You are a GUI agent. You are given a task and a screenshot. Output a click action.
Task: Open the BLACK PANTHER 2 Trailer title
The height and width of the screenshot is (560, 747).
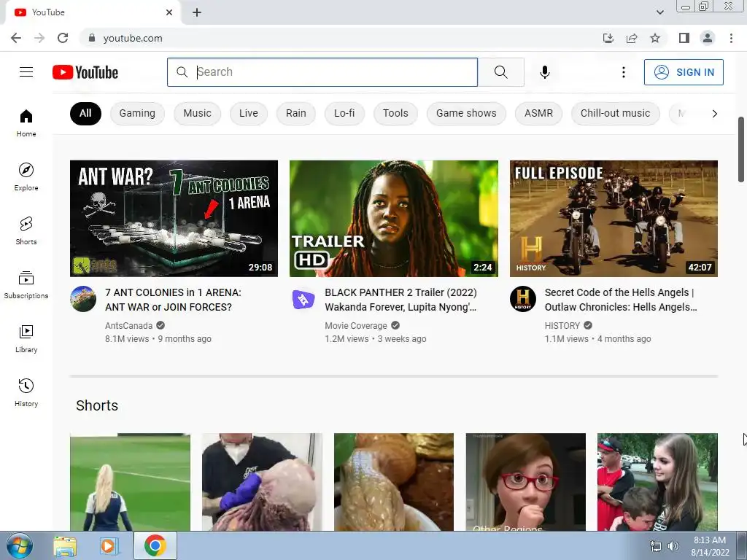400,300
